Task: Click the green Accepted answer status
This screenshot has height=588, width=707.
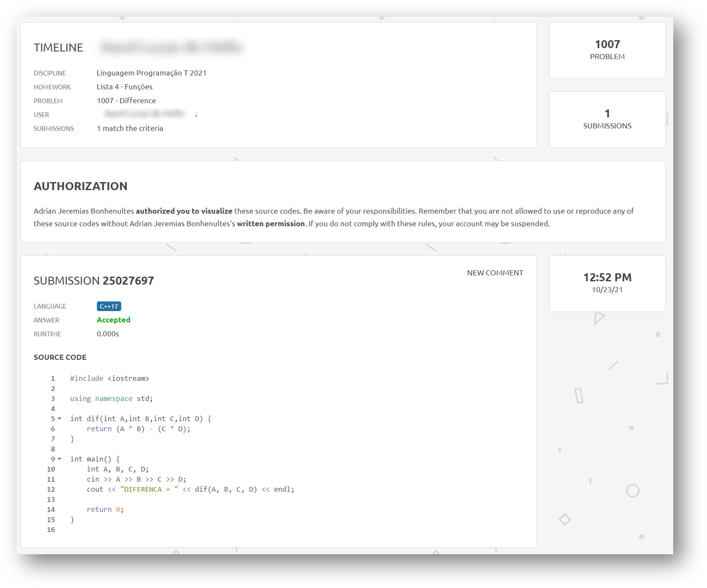Action: tap(113, 320)
